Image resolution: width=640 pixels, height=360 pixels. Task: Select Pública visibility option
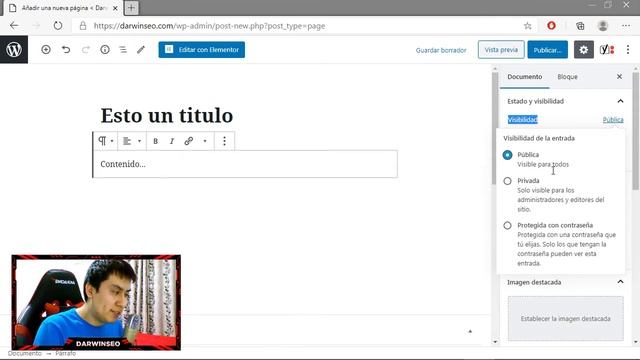[x=507, y=155]
